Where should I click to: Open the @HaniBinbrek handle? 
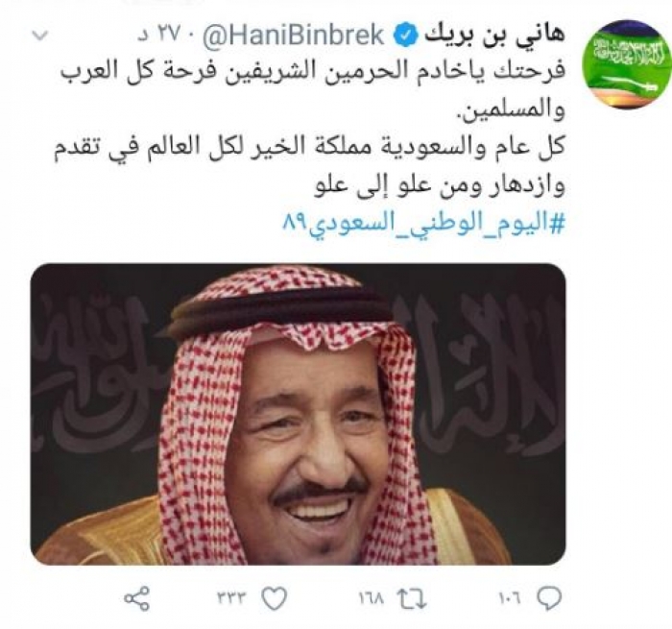click(x=294, y=36)
